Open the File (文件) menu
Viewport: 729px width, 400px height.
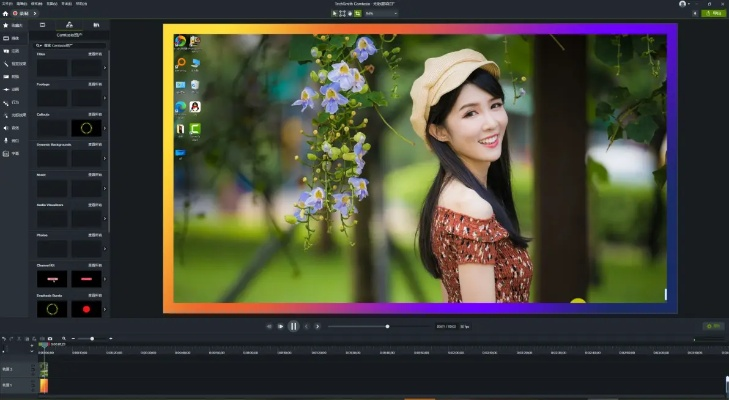point(7,4)
